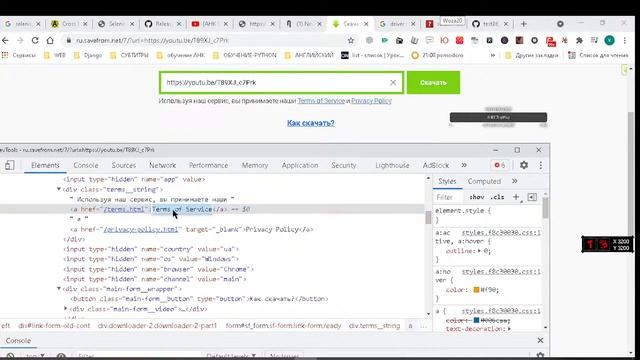
Task: Open the Console panel tab
Action: coord(86,165)
